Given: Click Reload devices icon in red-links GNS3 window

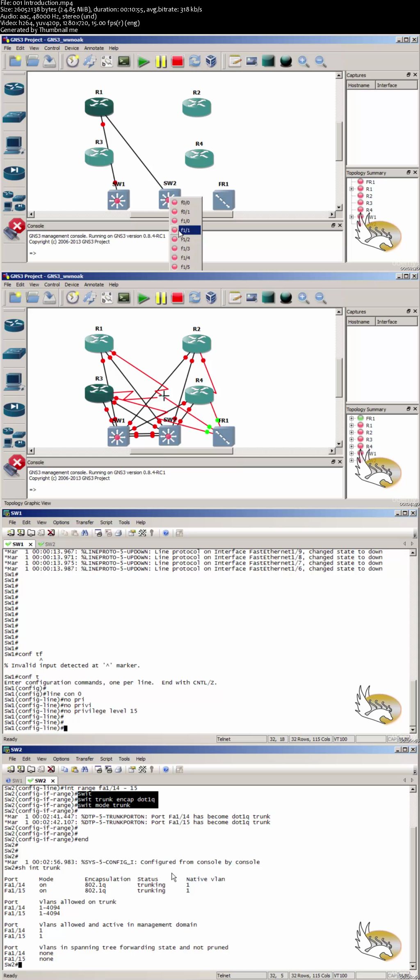Looking at the screenshot, I should [194, 298].
